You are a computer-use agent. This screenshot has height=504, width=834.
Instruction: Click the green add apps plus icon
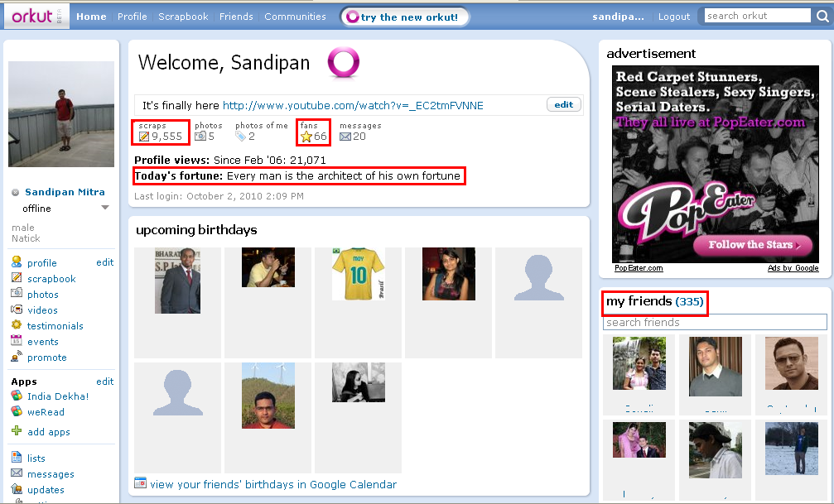(17, 430)
